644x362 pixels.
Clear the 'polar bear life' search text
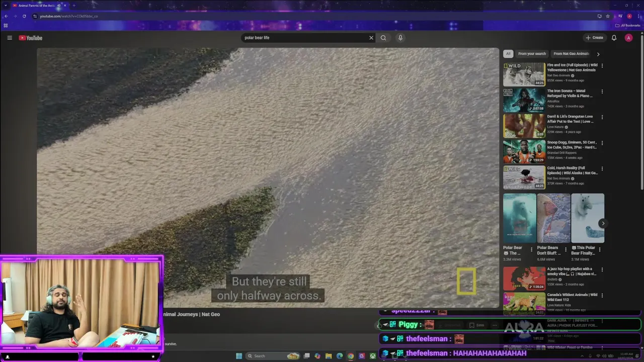pos(371,38)
